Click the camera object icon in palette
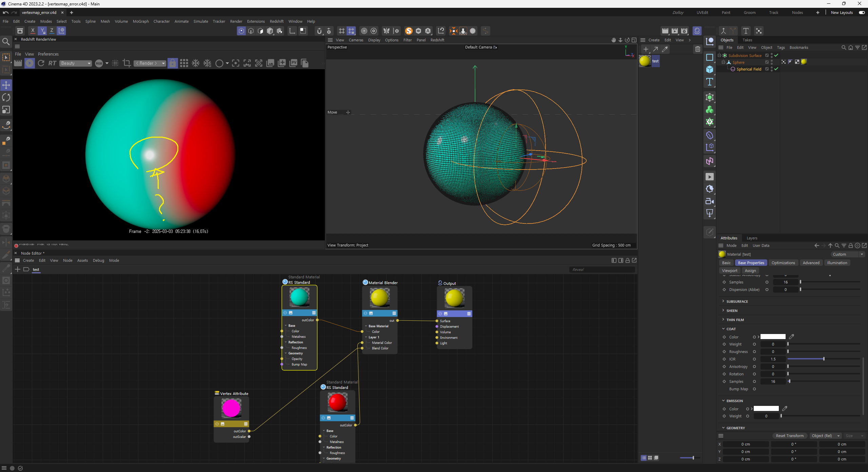Viewport: 868px width, 472px height. (x=710, y=201)
